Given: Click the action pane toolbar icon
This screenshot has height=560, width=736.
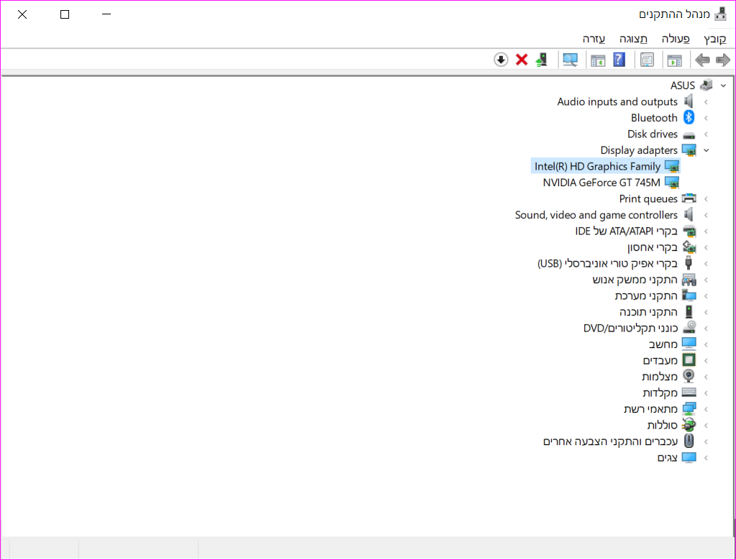Looking at the screenshot, I should point(598,60).
